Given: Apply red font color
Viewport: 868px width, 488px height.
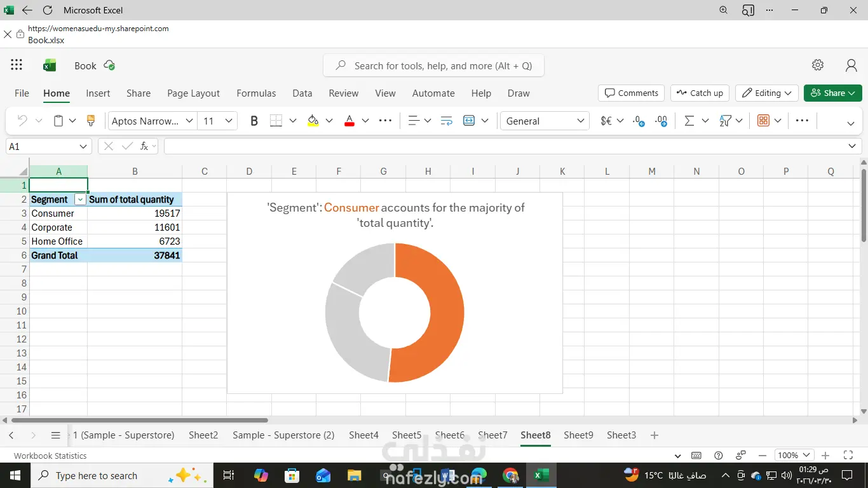Looking at the screenshot, I should pos(349,121).
